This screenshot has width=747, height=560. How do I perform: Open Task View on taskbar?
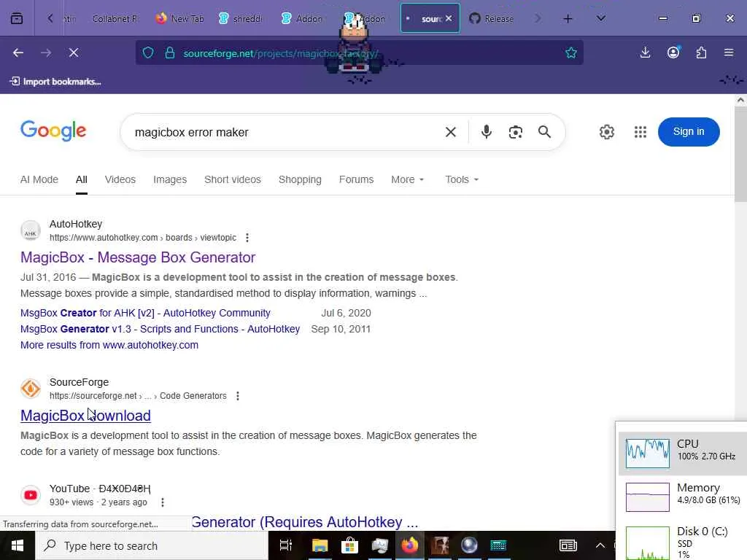click(286, 545)
